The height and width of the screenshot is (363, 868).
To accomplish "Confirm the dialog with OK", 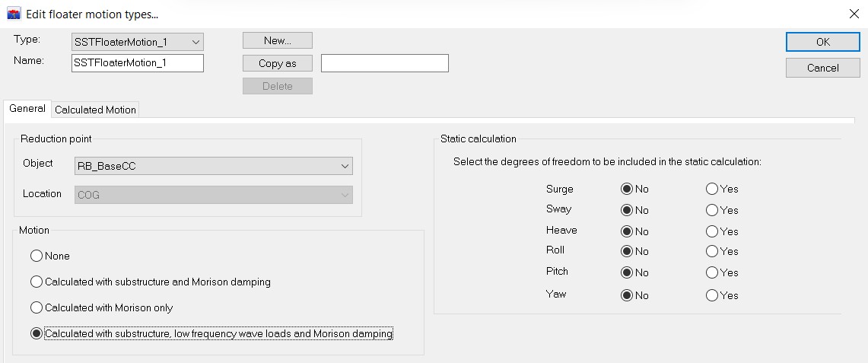I will (x=822, y=42).
